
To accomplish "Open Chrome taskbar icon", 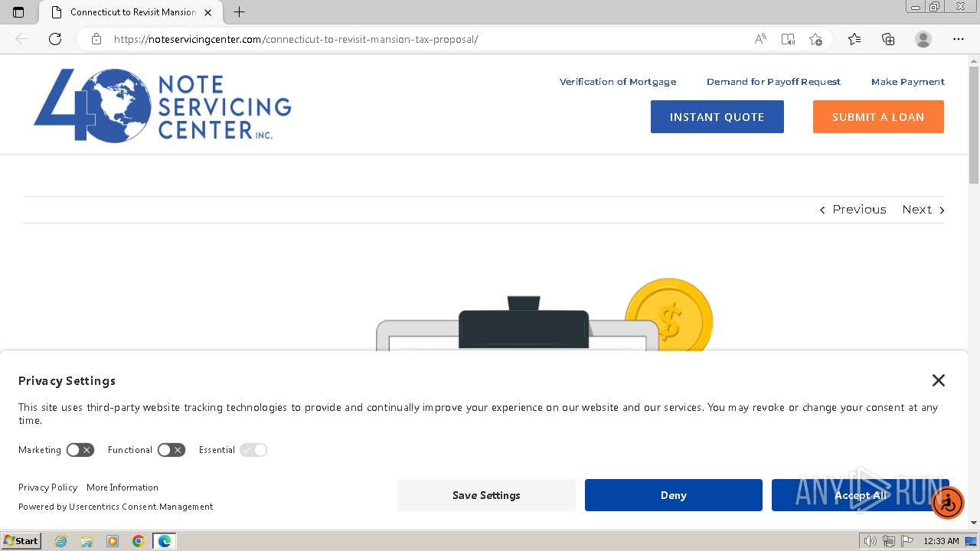I will (139, 541).
